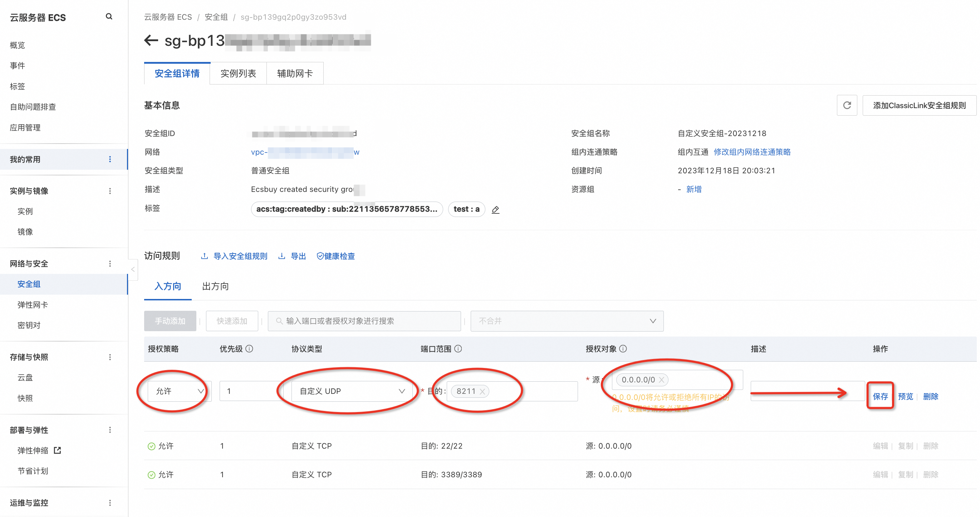Image resolution: width=980 pixels, height=517 pixels.
Task: Click the 修改组内网络连通策略 link
Action: 752,152
